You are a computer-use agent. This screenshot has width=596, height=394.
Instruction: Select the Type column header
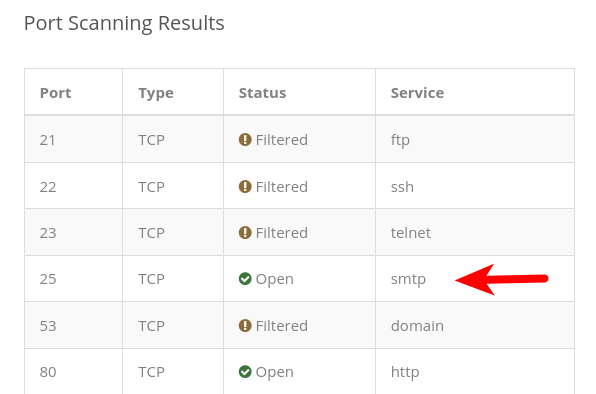156,93
